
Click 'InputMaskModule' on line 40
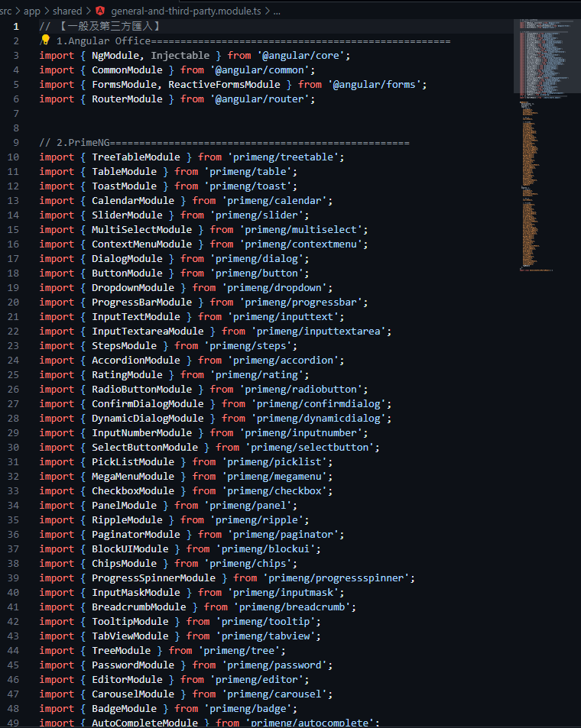coord(136,593)
